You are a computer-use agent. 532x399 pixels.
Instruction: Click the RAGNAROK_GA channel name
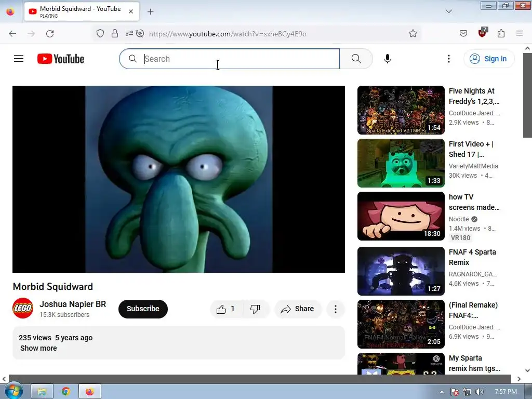(473, 274)
